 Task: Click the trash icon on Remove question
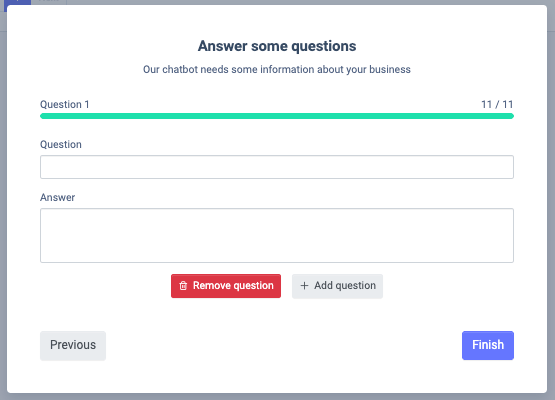click(x=183, y=286)
